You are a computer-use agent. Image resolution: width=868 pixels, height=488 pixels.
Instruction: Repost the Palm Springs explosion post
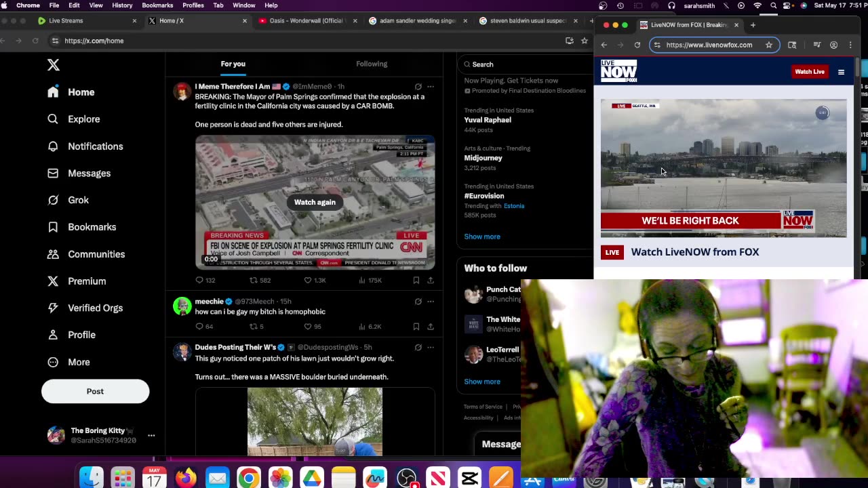[260, 280]
